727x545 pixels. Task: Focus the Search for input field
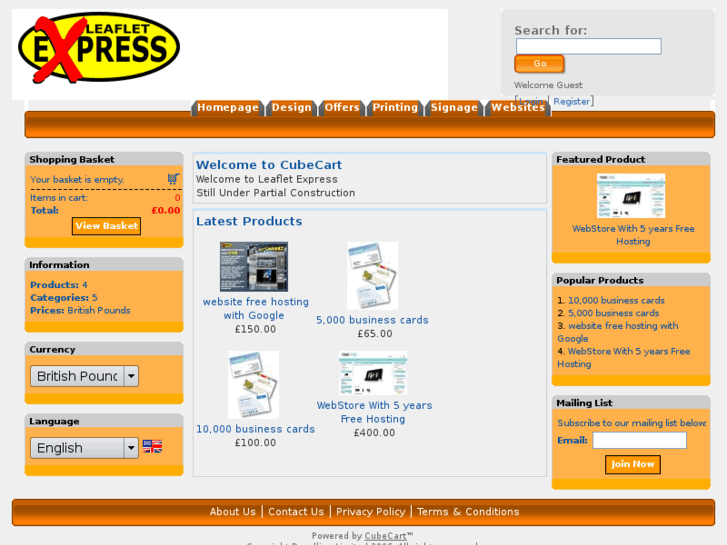pos(589,46)
